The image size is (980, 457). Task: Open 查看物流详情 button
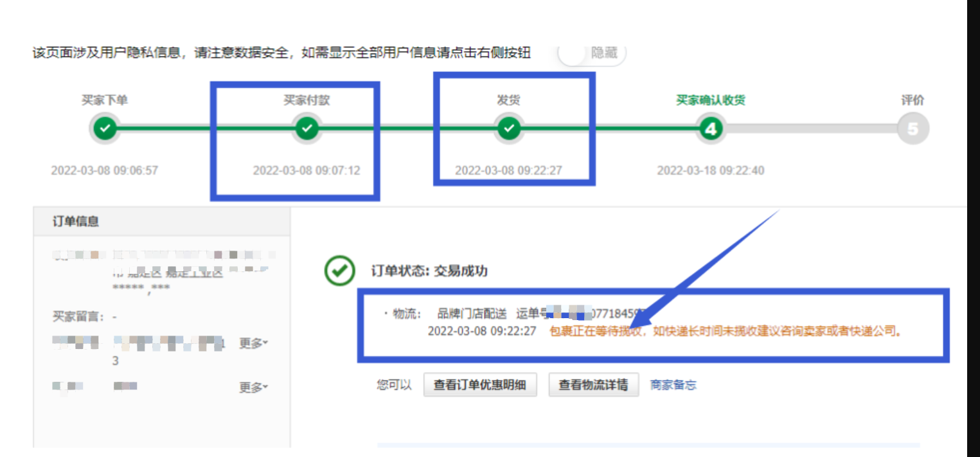tap(593, 385)
